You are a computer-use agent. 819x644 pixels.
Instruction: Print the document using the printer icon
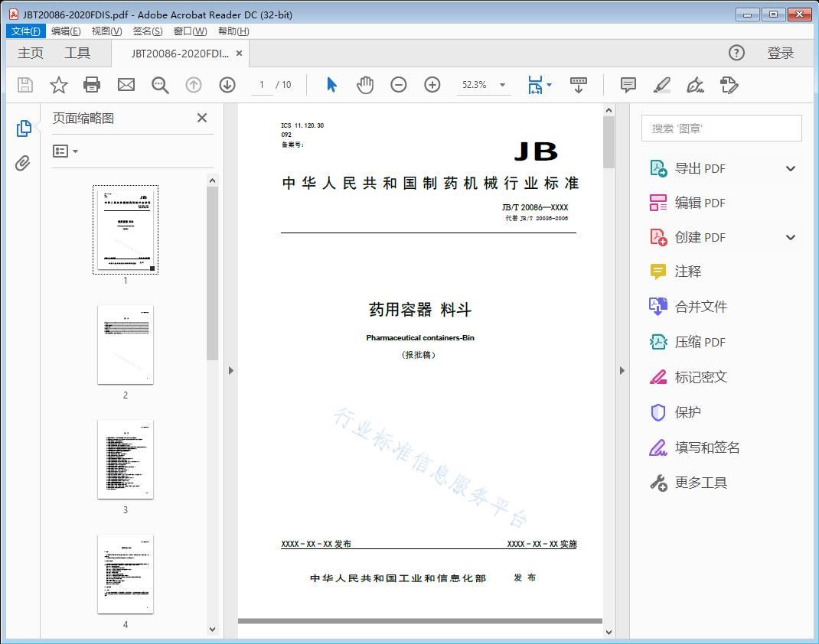(x=92, y=85)
